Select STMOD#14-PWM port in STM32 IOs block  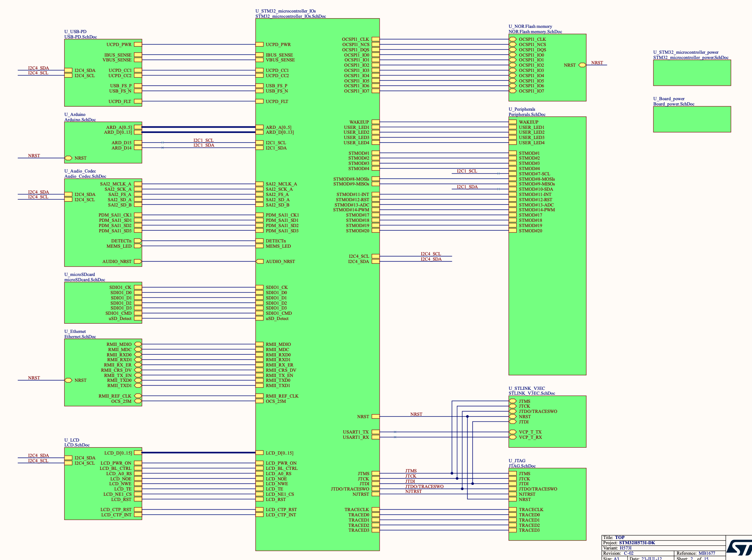click(376, 210)
